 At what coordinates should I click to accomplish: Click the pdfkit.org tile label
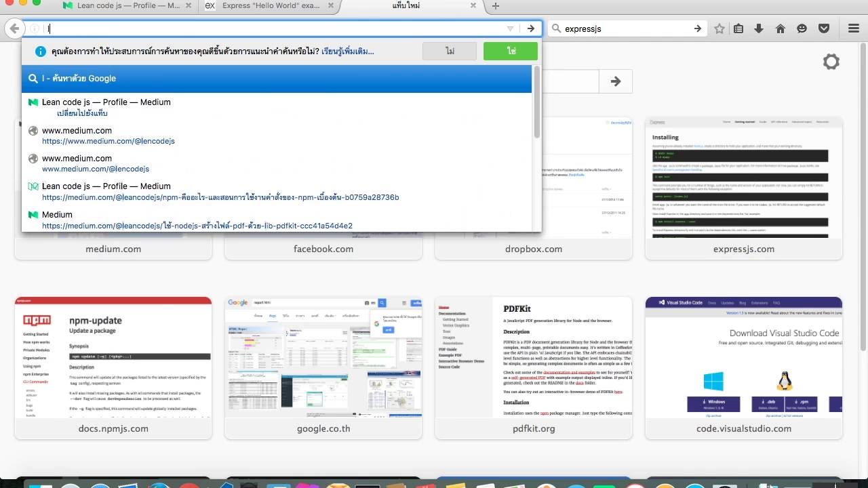(534, 428)
